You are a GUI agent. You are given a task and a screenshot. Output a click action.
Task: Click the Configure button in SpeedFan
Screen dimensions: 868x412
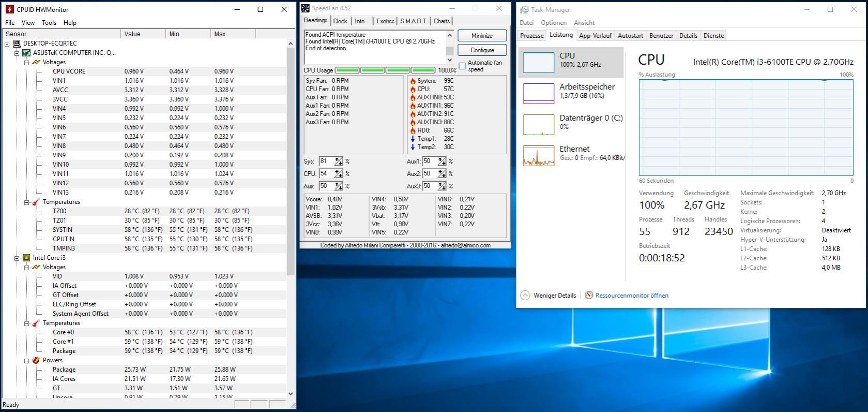pyautogui.click(x=482, y=50)
